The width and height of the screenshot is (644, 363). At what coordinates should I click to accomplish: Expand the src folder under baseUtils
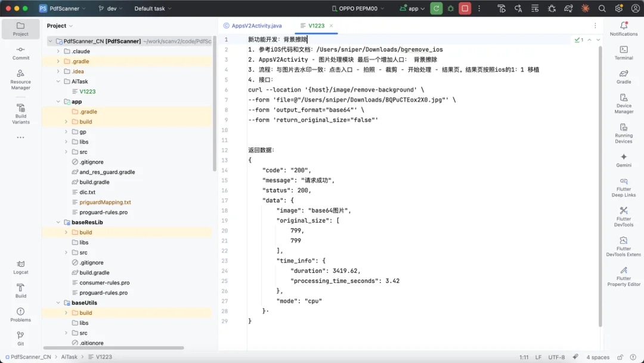coord(66,333)
